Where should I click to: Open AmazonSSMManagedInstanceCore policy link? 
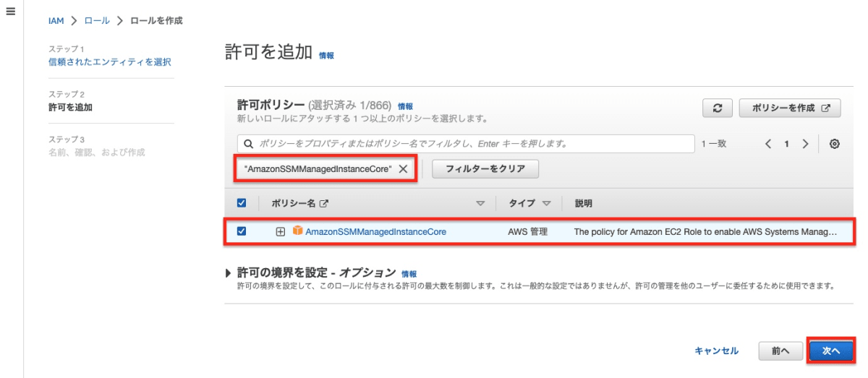pos(375,232)
